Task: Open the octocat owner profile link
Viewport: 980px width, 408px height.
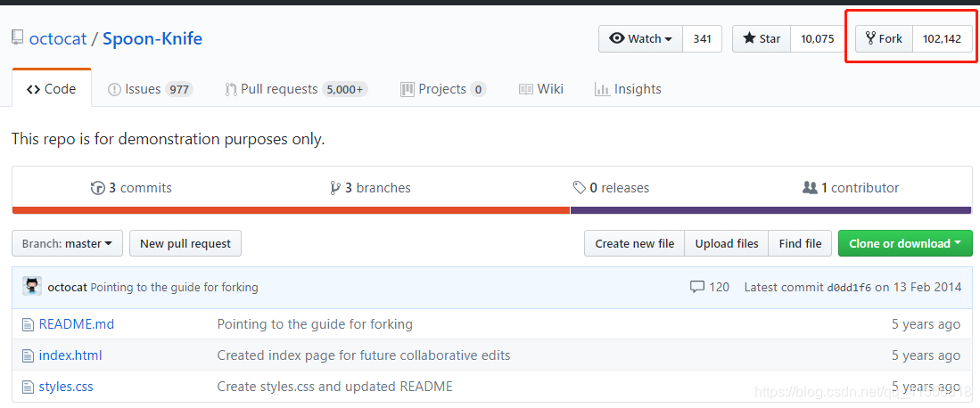Action: click(58, 38)
